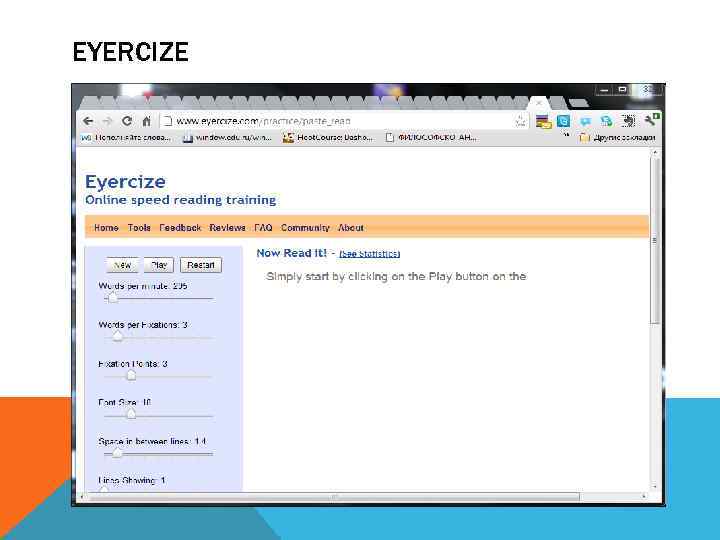The height and width of the screenshot is (540, 720).
Task: Minimize the browser window
Action: (604, 90)
